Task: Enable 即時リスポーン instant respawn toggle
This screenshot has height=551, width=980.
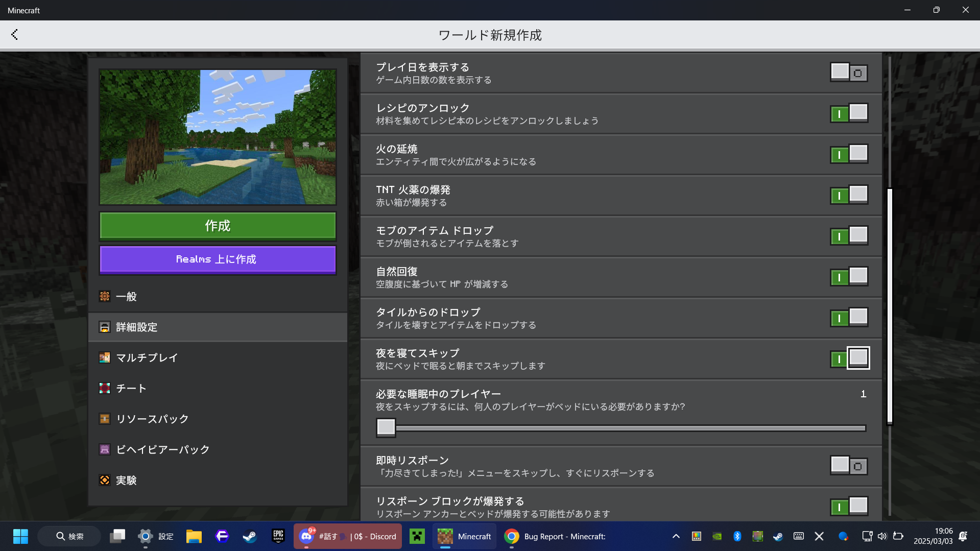Action: [x=849, y=466]
